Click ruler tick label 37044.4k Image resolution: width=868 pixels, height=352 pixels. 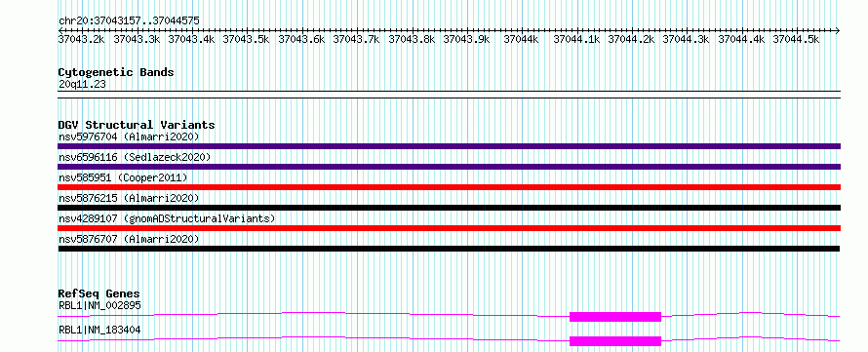click(x=742, y=39)
